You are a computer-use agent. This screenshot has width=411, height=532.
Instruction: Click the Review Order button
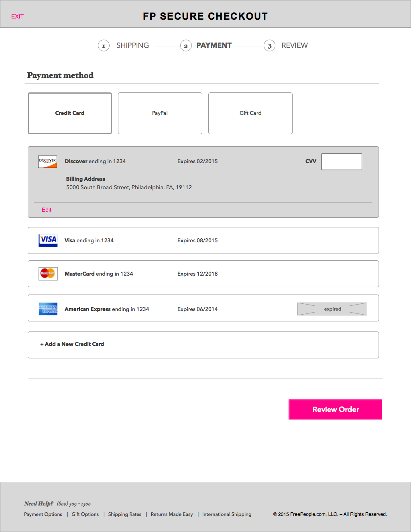click(335, 409)
